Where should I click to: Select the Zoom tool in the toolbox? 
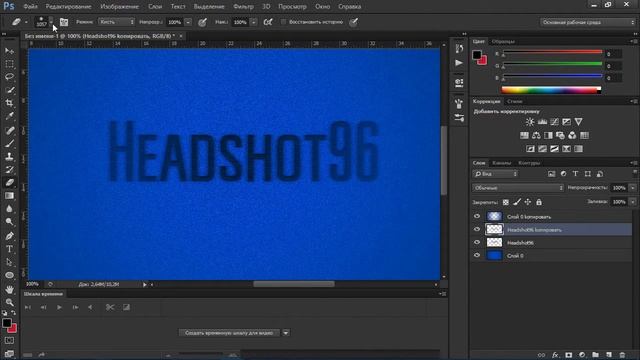click(x=9, y=302)
